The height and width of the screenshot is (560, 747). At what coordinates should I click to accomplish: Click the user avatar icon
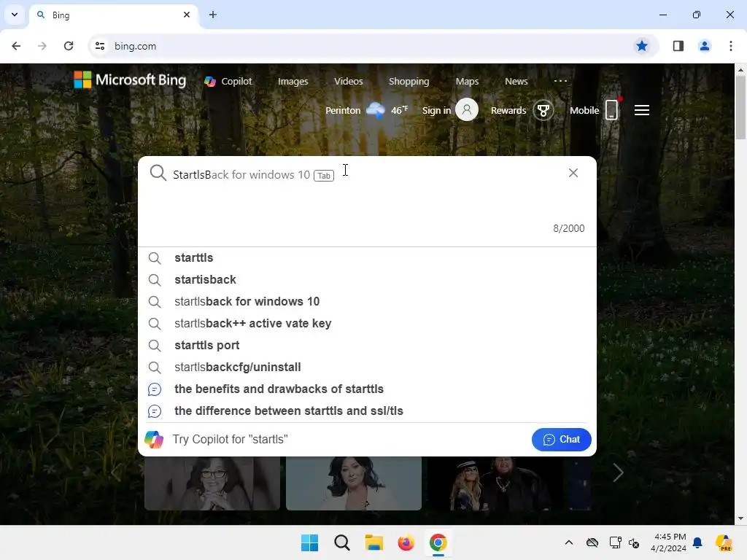467,110
